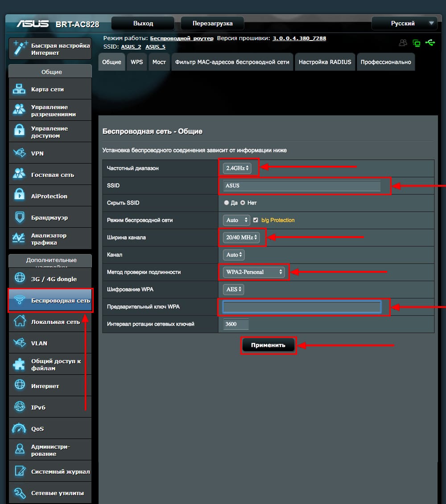Open Фильтр MAC-адресов беспроводной сети tab
Image resolution: width=446 pixels, height=504 pixels.
[x=232, y=62]
